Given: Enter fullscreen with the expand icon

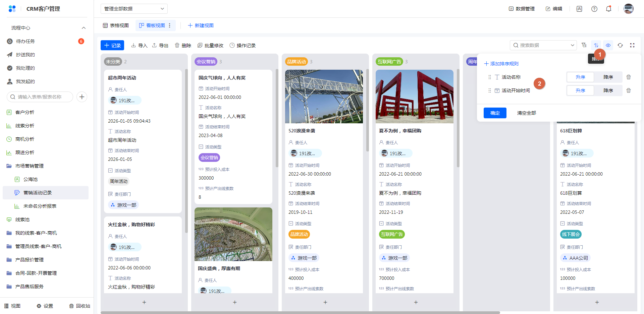Looking at the screenshot, I should tap(632, 45).
